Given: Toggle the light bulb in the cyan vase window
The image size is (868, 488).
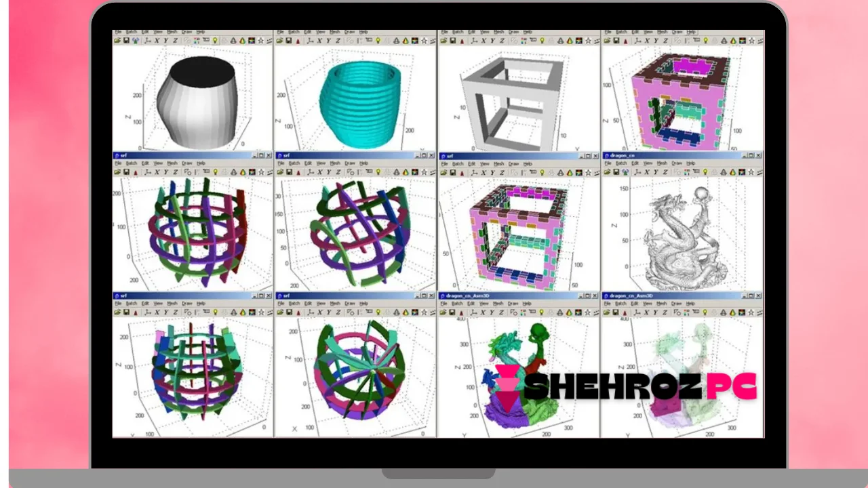Looking at the screenshot, I should (x=378, y=40).
